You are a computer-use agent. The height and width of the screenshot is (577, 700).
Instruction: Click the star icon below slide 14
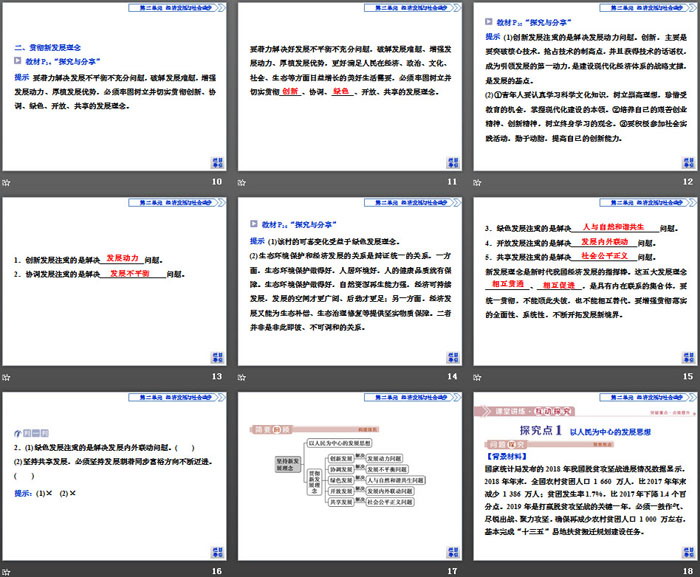point(243,377)
